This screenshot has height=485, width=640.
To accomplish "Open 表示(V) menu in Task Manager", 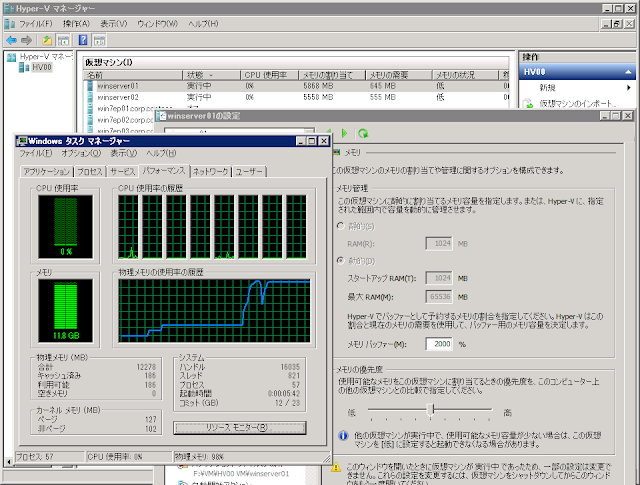I will pyautogui.click(x=124, y=153).
